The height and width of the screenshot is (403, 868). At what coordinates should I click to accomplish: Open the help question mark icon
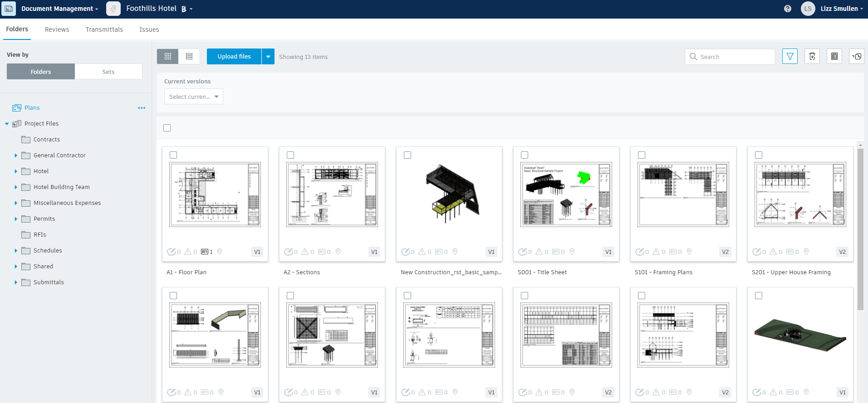coord(788,9)
